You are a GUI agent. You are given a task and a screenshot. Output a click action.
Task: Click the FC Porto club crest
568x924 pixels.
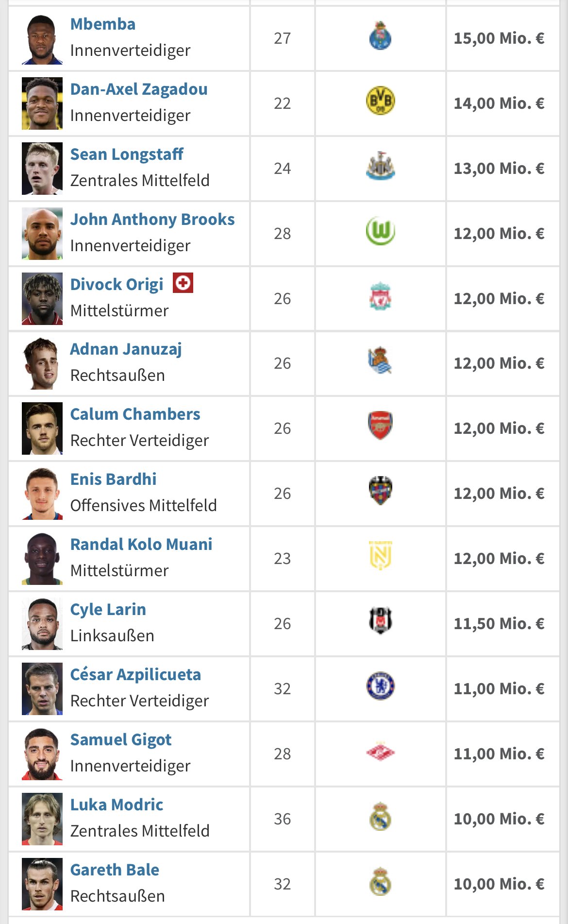pyautogui.click(x=380, y=36)
